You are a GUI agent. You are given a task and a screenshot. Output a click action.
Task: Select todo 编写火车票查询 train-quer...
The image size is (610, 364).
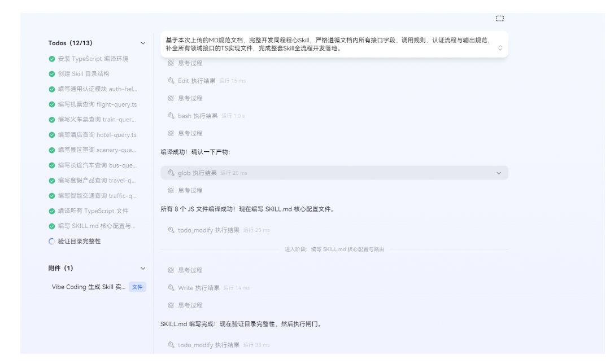pyautogui.click(x=97, y=120)
